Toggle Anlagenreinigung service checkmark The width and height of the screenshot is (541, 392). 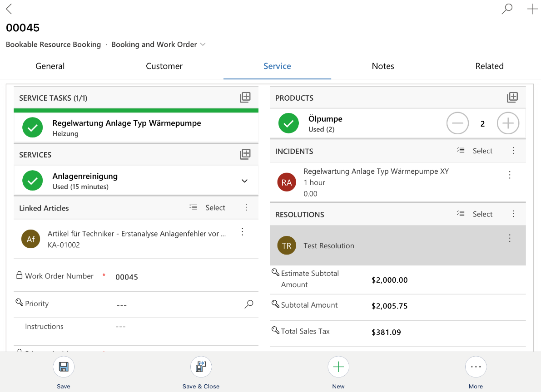pos(33,181)
